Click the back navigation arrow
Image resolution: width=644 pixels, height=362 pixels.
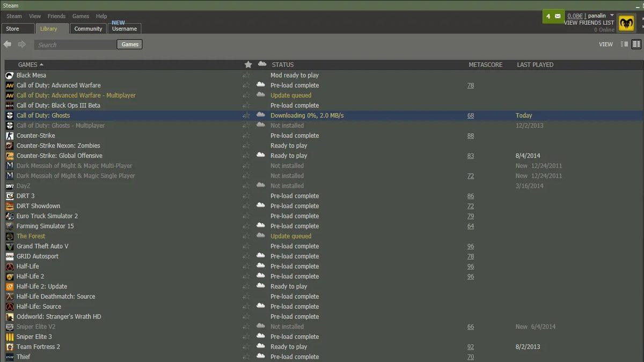click(x=7, y=44)
